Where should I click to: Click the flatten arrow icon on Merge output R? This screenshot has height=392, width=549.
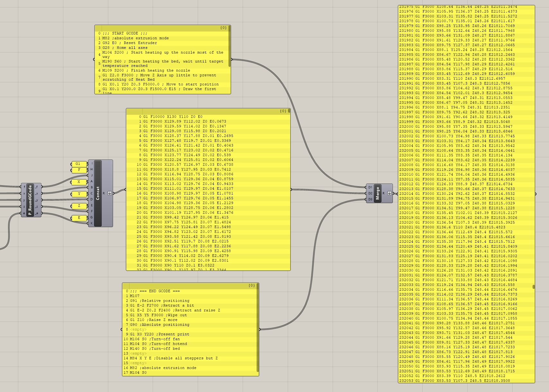tap(389, 193)
